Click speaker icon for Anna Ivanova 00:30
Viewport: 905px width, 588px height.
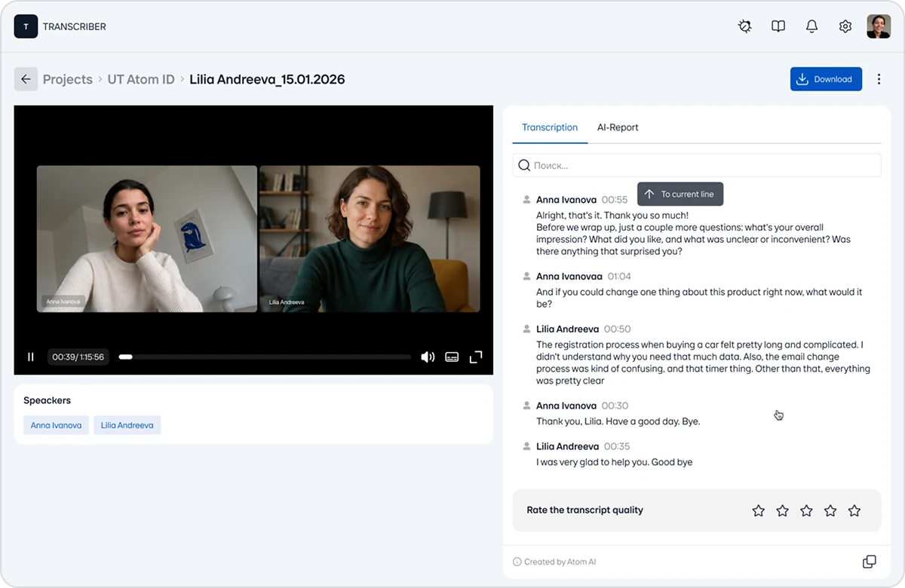[526, 406]
